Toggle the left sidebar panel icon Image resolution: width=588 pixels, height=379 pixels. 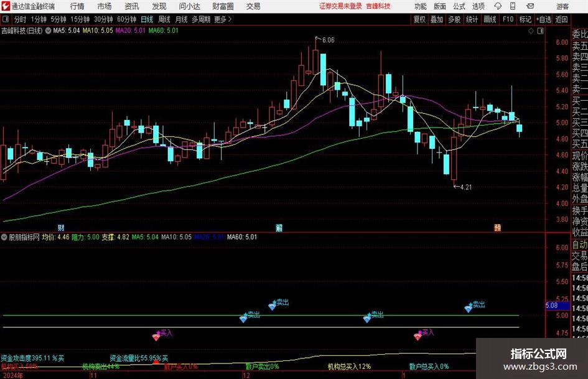(6, 19)
